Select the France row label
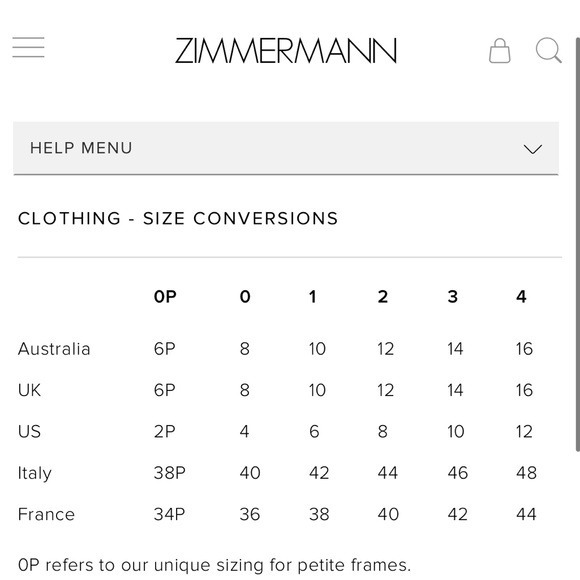Viewport: 580px width, 580px height. tap(46, 514)
